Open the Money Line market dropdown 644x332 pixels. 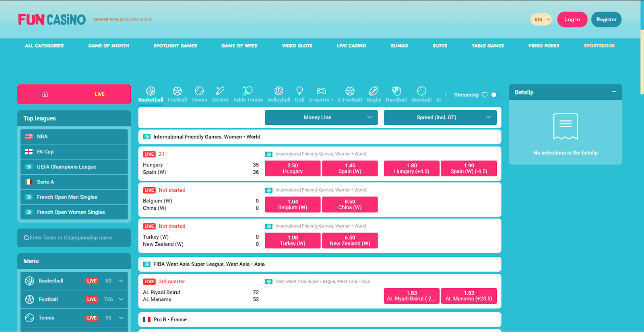point(321,118)
